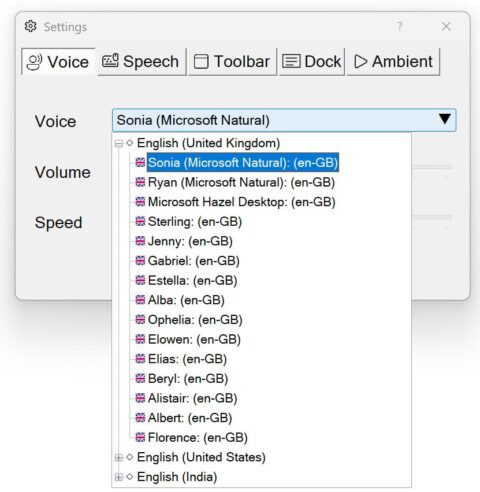Go to the Ambient tab
The image size is (480, 492).
[393, 62]
